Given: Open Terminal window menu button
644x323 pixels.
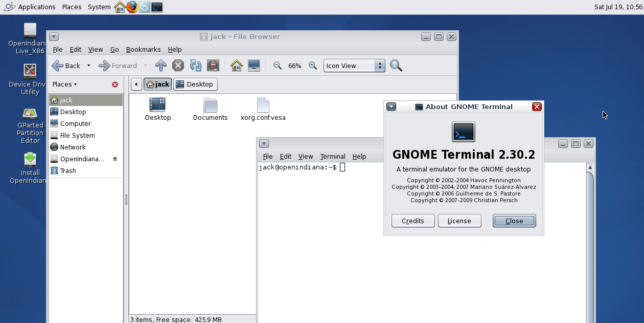Looking at the screenshot, I should point(264,144).
